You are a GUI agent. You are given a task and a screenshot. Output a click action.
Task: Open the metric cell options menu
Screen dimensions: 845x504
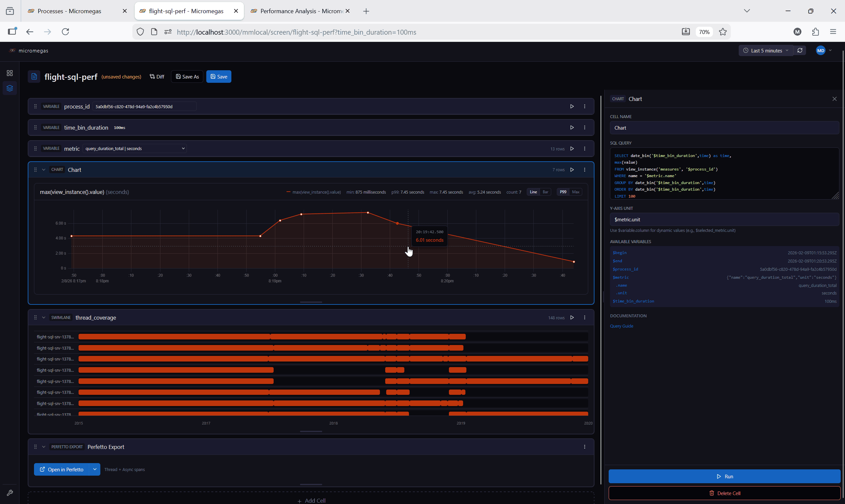click(584, 148)
